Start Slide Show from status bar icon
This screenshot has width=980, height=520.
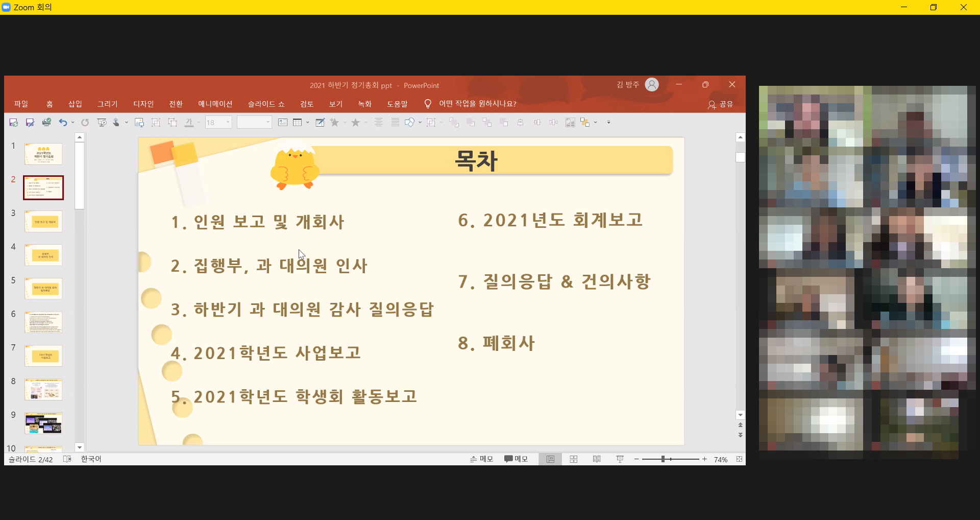pos(620,459)
